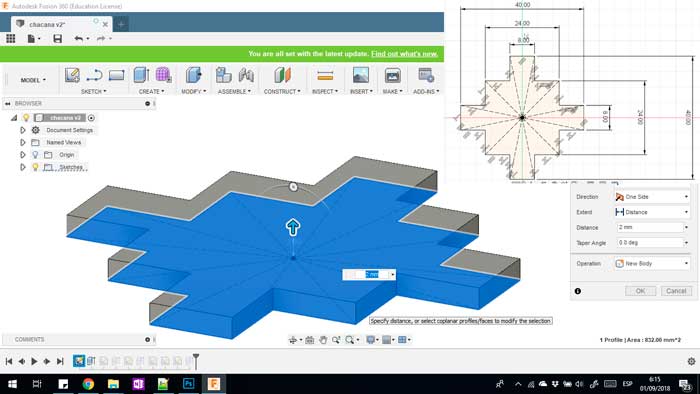This screenshot has height=394, width=700.
Task: Click the Zoom window icon
Action: (x=336, y=340)
